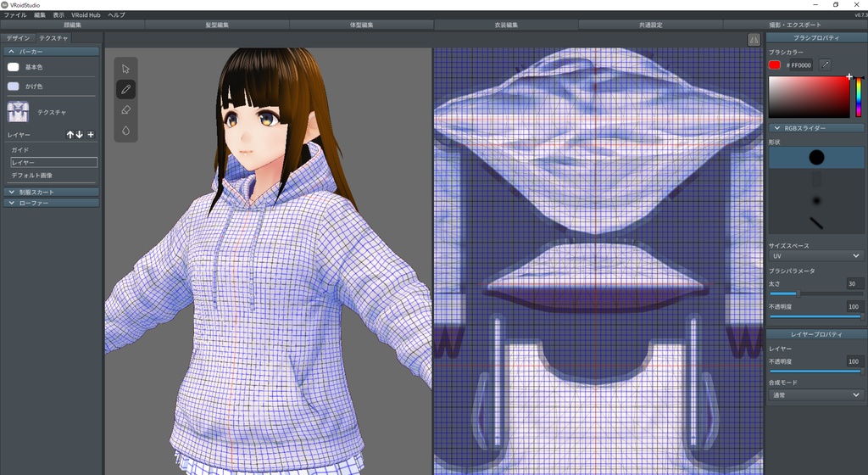Click the brush 不透明度 slider
Viewport: 868px width, 475px height.
point(816,316)
